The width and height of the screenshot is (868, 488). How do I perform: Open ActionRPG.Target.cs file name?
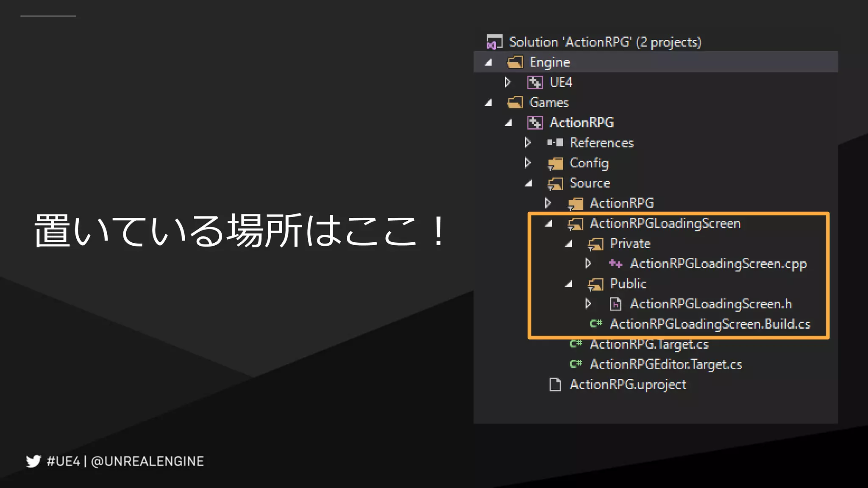coord(649,344)
